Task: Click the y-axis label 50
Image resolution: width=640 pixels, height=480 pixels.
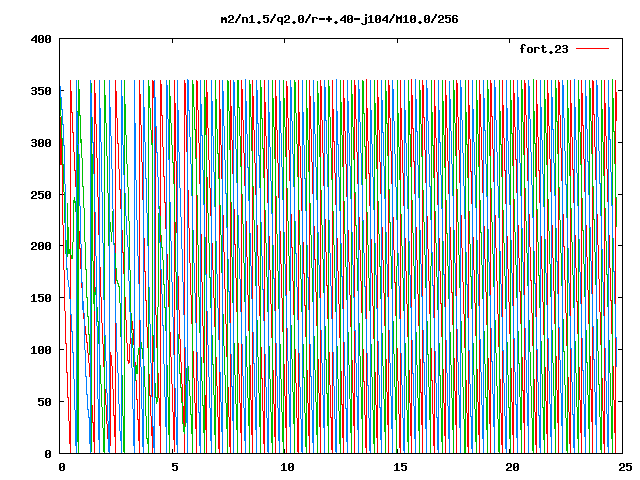Action: (x=44, y=402)
